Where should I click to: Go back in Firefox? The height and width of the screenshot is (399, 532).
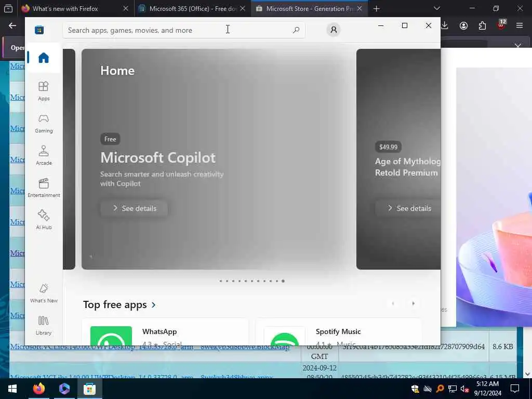(12, 25)
